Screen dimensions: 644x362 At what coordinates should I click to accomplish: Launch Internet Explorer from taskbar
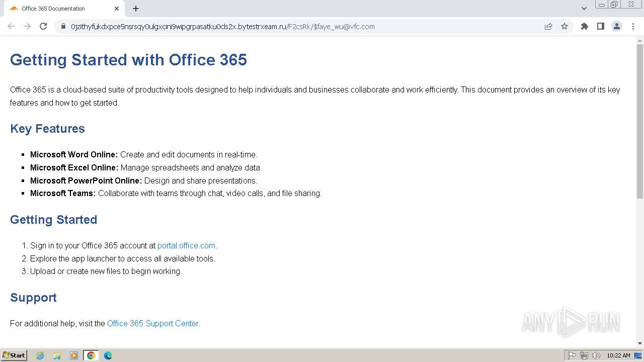point(40,355)
